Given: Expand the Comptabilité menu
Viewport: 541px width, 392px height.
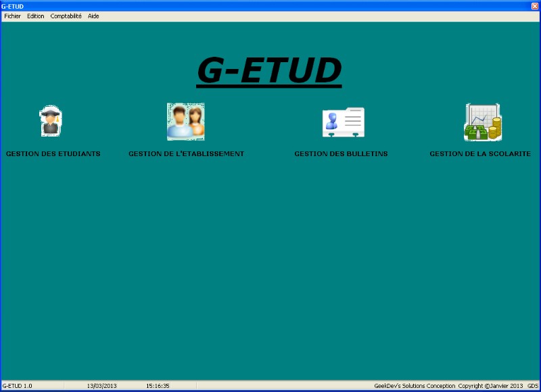Looking at the screenshot, I should (x=66, y=16).
